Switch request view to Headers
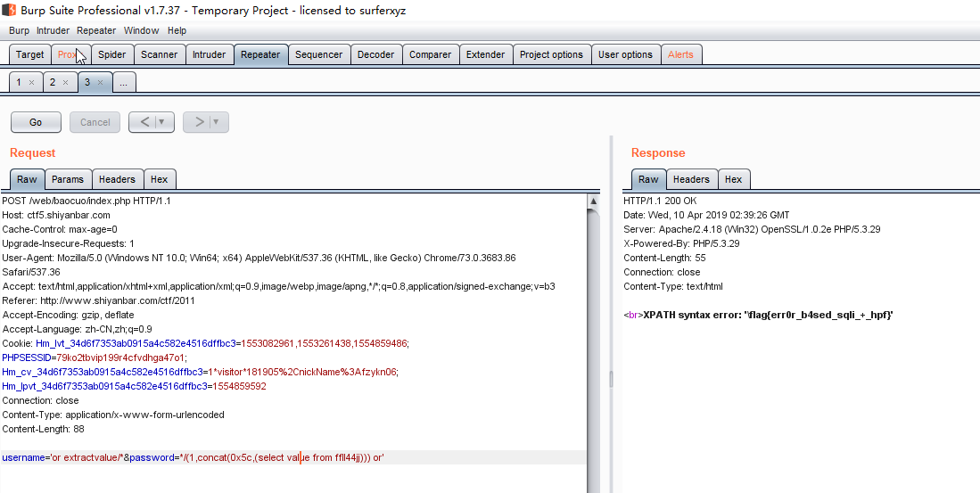 click(117, 179)
